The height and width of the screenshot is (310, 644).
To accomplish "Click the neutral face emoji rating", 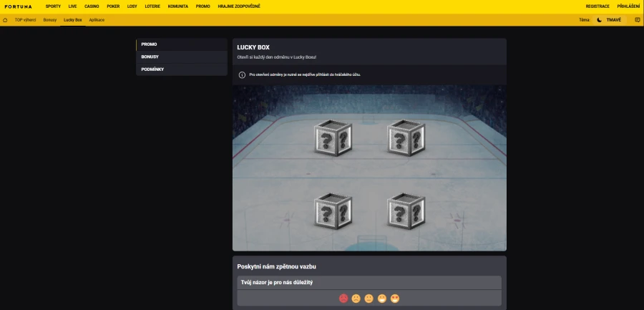I will tap(369, 299).
